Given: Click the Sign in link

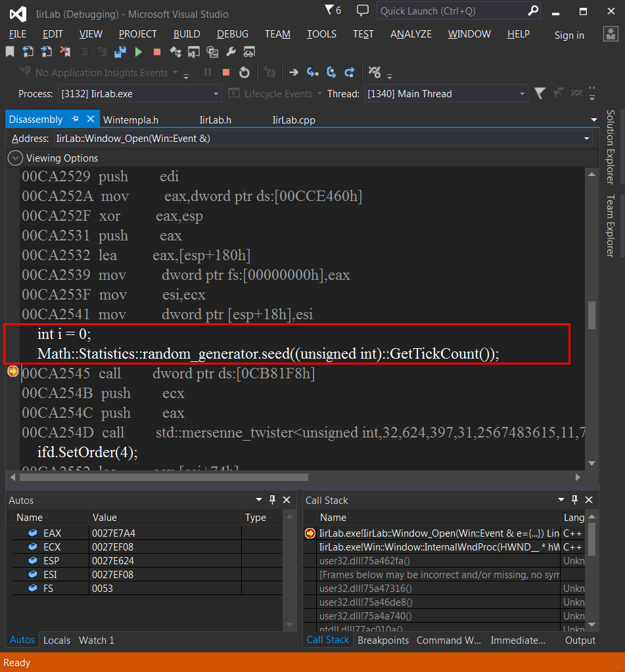Looking at the screenshot, I should (569, 35).
